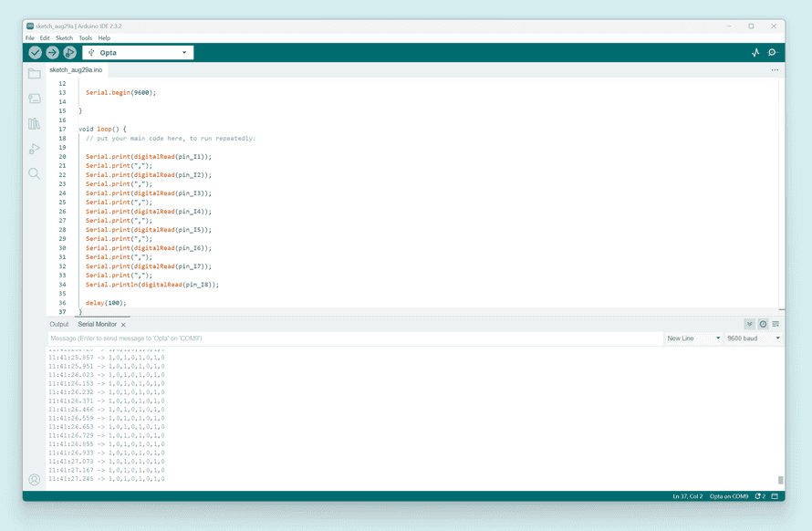
Task: Toggle timestamps in the Serial Monitor
Action: coord(763,324)
